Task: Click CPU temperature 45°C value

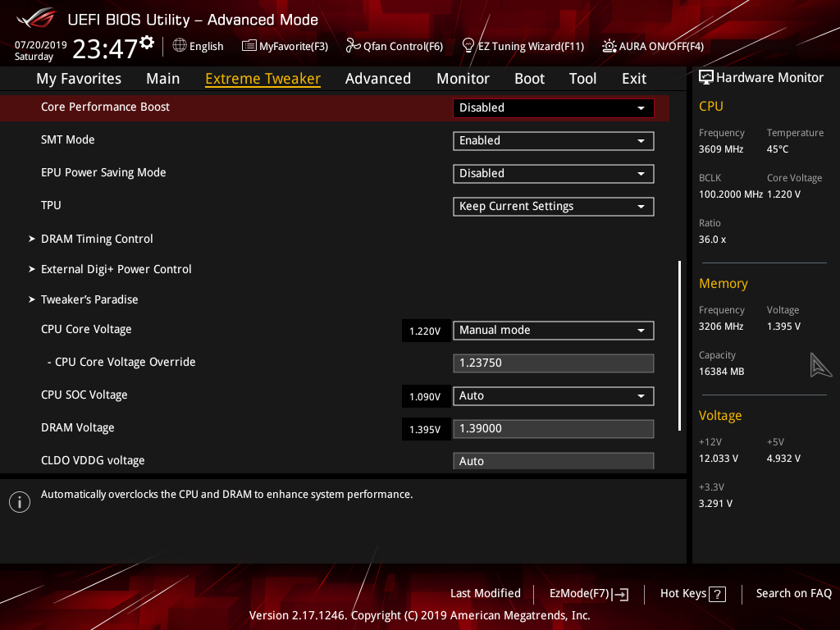Action: click(778, 149)
